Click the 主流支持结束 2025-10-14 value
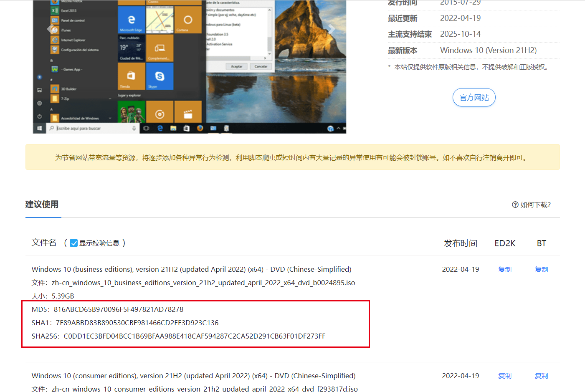Screen dimensions: 585x392 (x=461, y=34)
